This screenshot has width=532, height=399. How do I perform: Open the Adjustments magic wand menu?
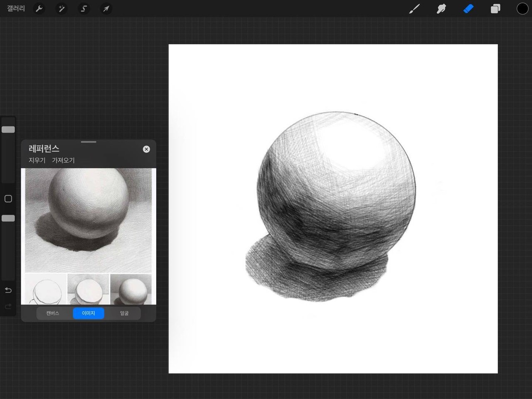pos(62,9)
